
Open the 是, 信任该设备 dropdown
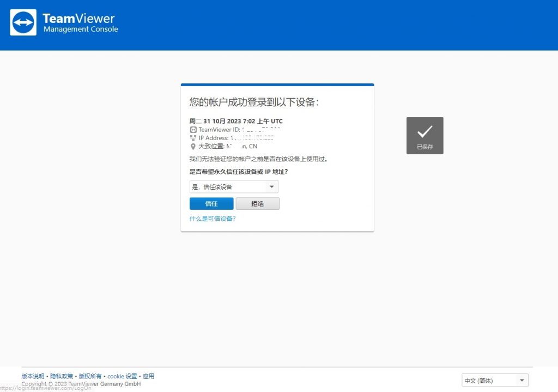234,187
